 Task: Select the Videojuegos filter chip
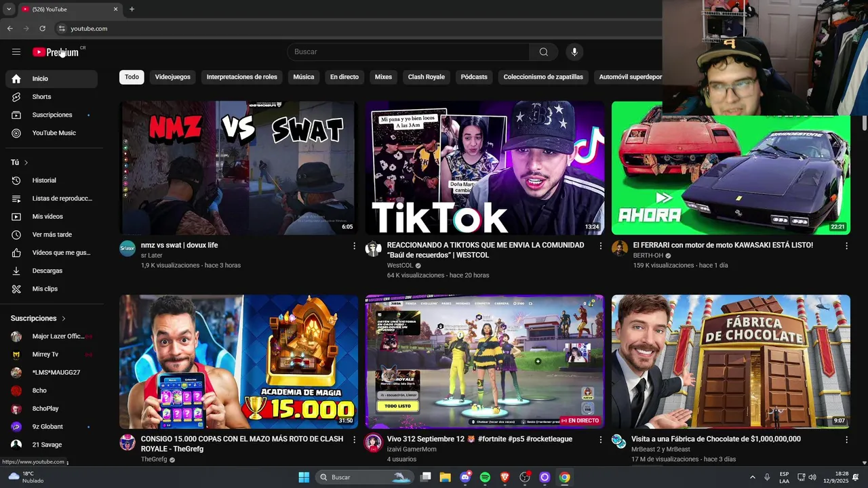click(173, 77)
